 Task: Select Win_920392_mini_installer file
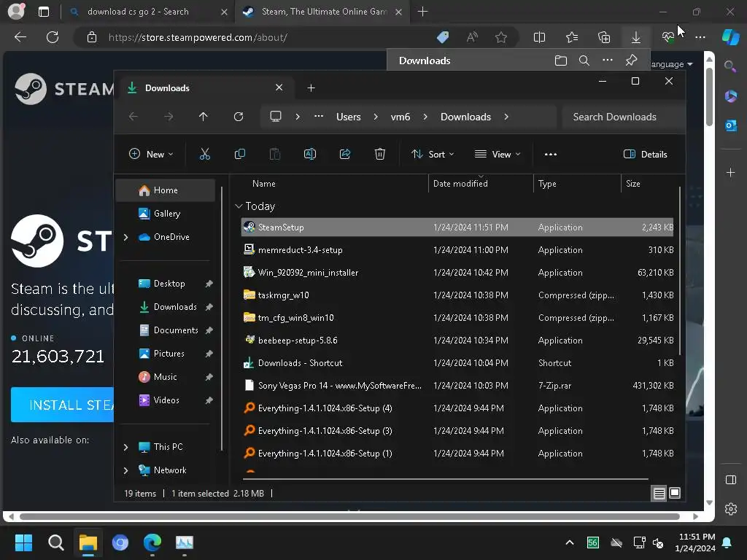457,273
